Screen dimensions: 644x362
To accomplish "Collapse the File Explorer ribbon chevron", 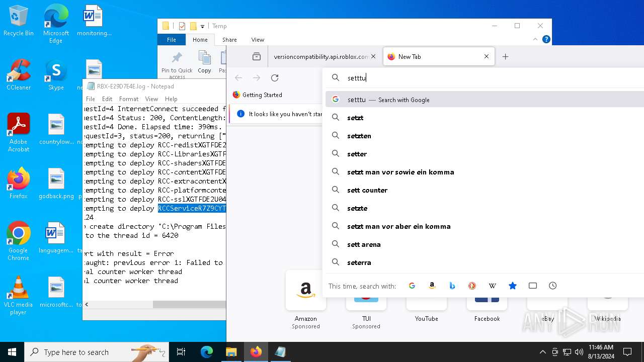I will (x=535, y=39).
